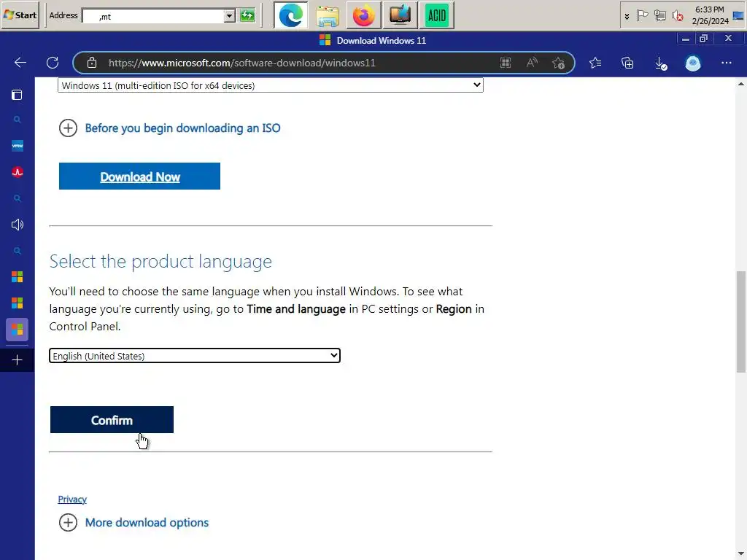Screen dimensions: 747x560
Task: Select the highlighted active Microsoft tab
Action: [x=18, y=330]
